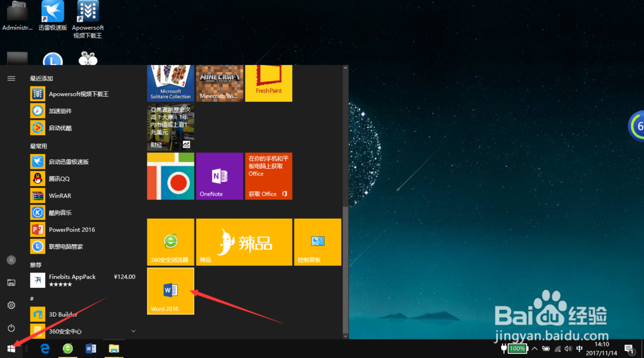Image resolution: width=644 pixels, height=358 pixels.
Task: Open the Action Center notification icon
Action: point(629,349)
